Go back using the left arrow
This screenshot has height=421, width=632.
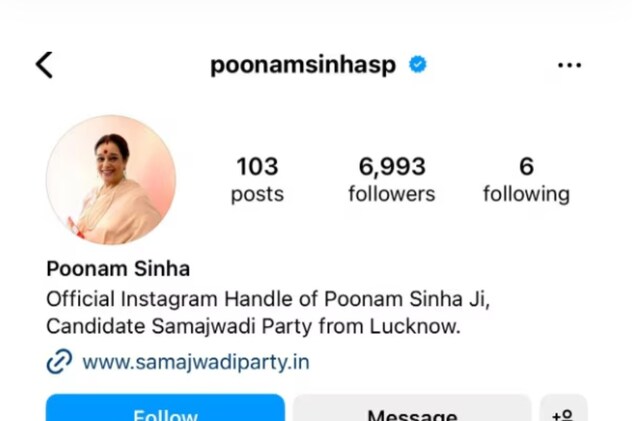44,65
